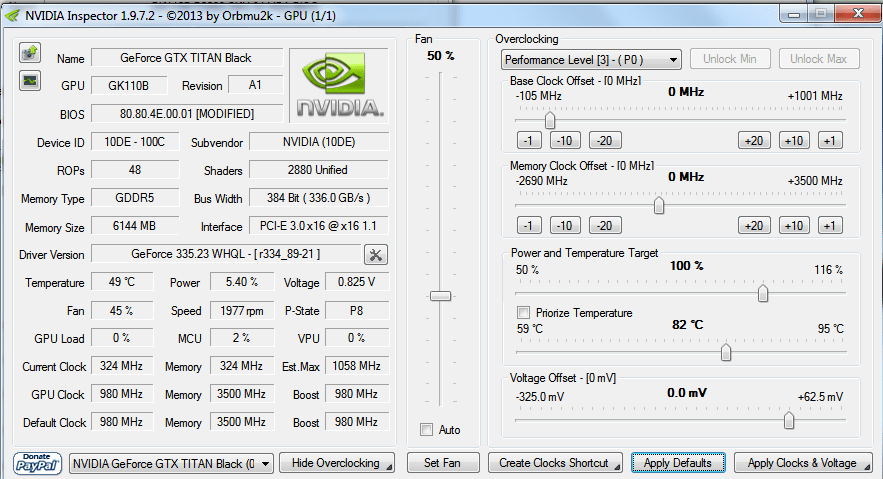The width and height of the screenshot is (883, 479).
Task: Click the Revision value A1
Action: [255, 85]
